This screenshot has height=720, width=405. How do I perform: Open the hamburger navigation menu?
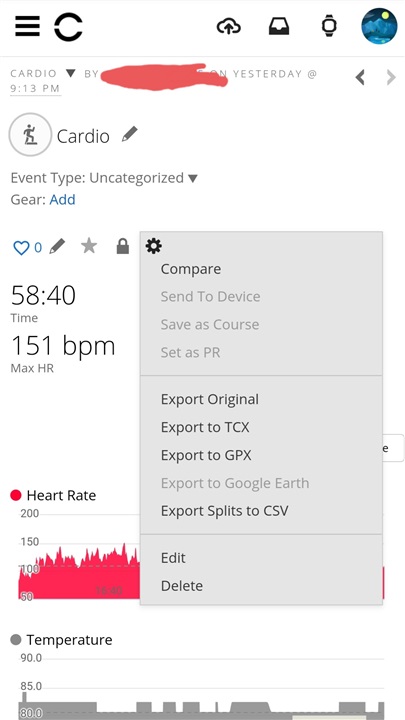pos(27,26)
